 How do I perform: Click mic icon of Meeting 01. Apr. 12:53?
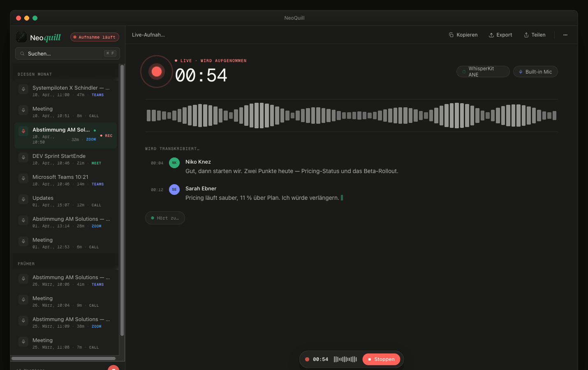coord(23,241)
